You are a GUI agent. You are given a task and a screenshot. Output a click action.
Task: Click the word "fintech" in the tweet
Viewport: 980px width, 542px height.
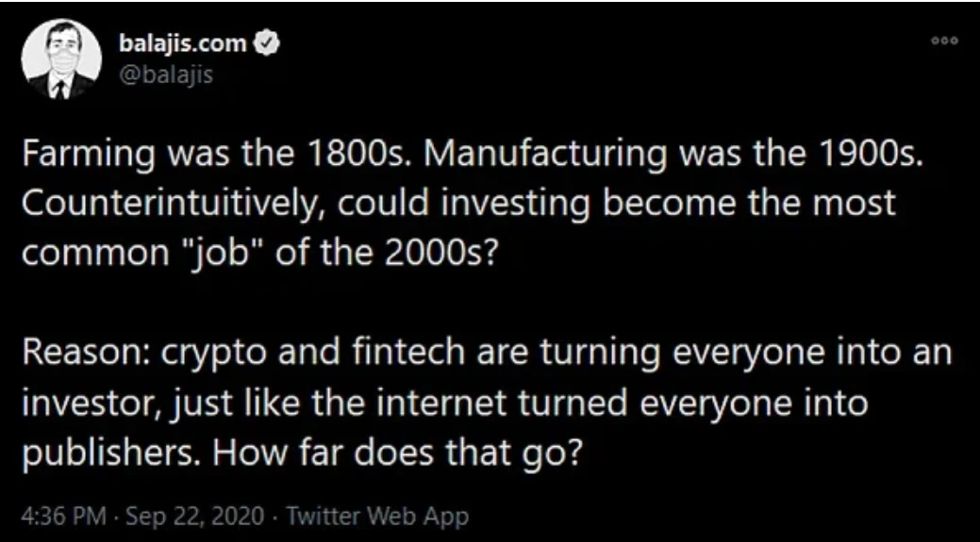(x=408, y=353)
